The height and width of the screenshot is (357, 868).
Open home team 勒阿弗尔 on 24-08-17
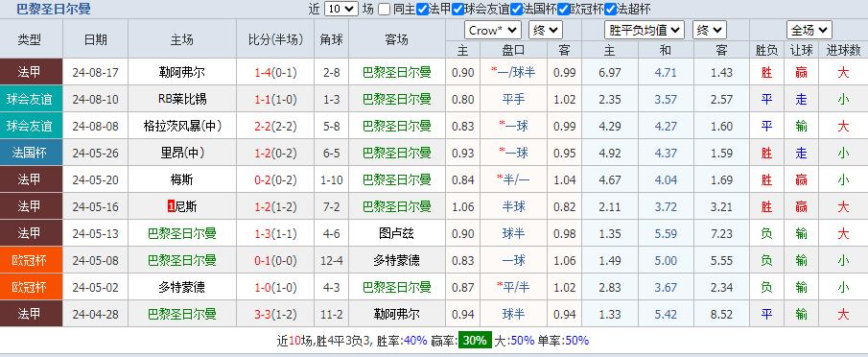click(x=182, y=73)
